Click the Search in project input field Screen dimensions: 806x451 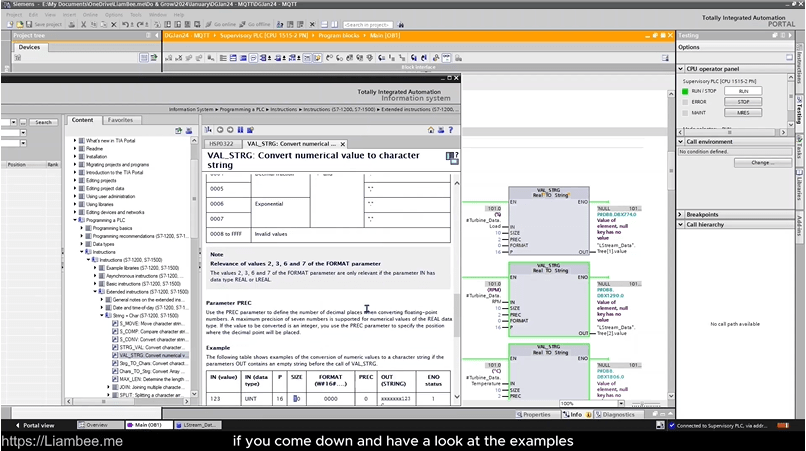(x=369, y=24)
